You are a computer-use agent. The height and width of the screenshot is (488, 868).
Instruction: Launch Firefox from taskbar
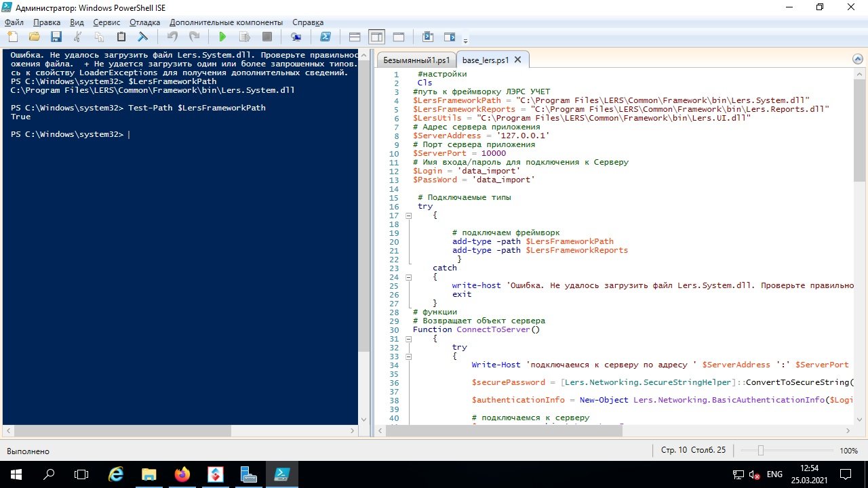click(x=182, y=474)
